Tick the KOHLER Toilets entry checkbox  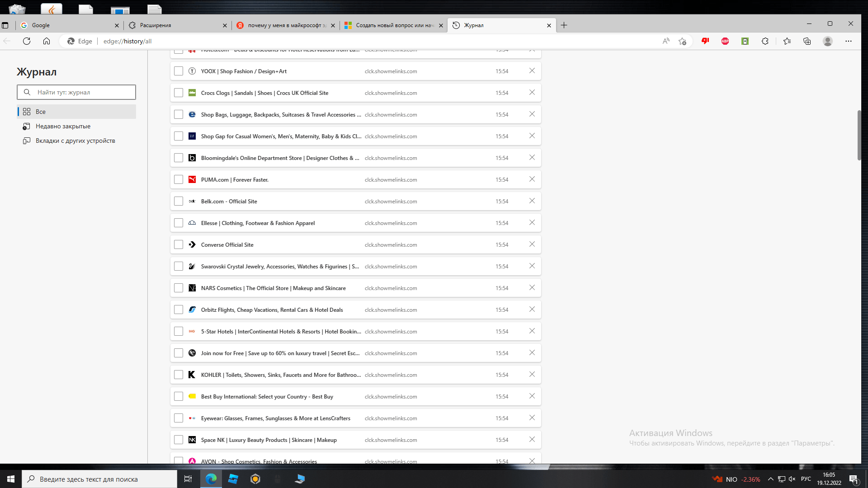pos(179,375)
